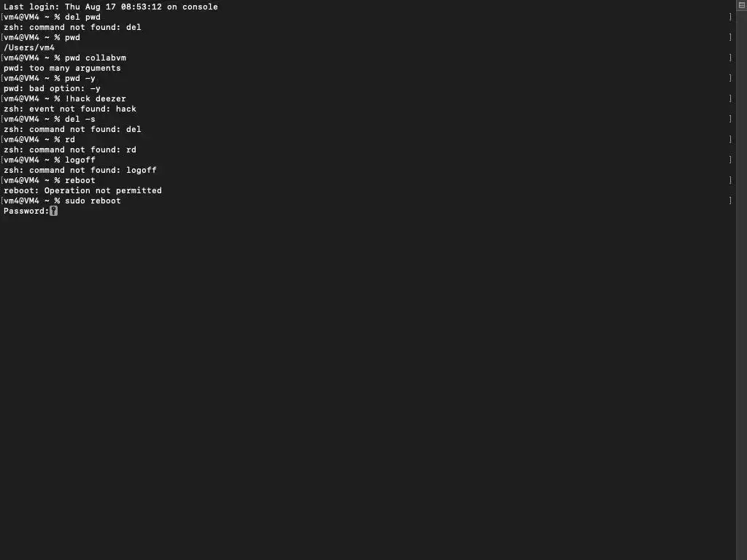Select the mark bracket for 'rd' command line
Image resolution: width=747 pixels, height=560 pixels.
click(730, 139)
